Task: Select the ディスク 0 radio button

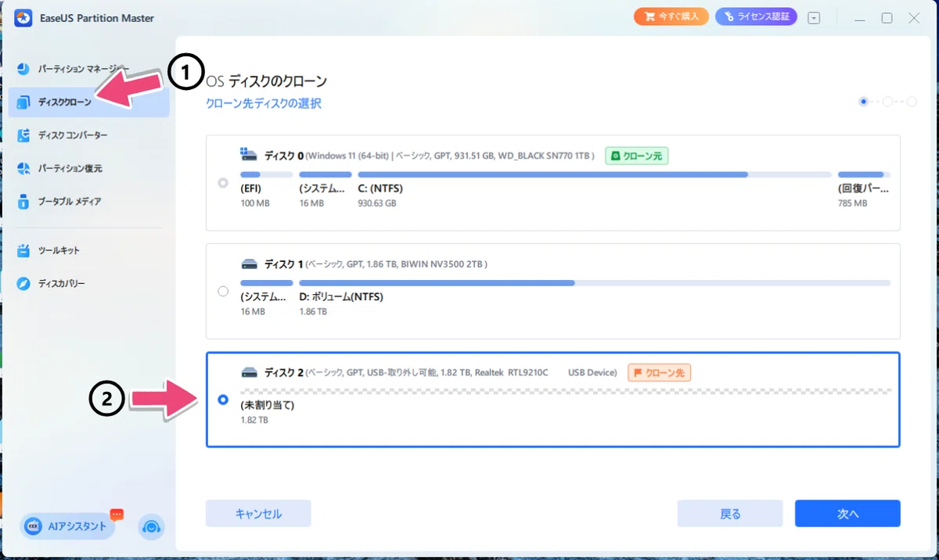Action: click(x=223, y=183)
